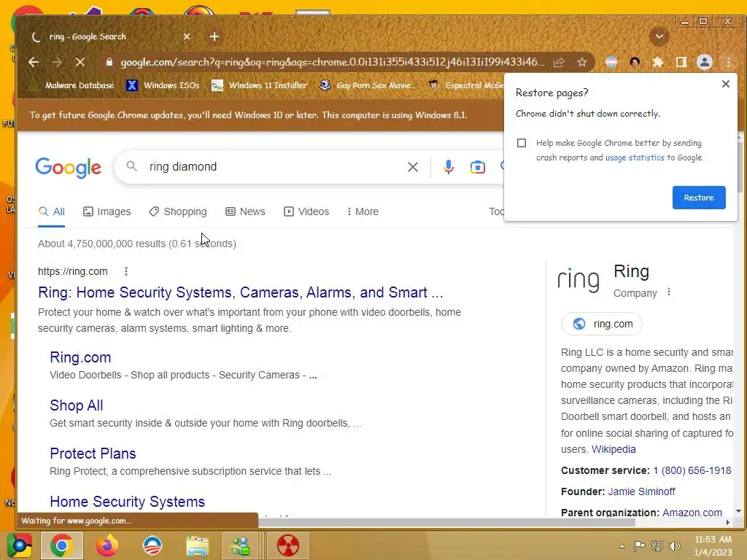Click the address bar URL field
The width and height of the screenshot is (747, 560).
pyautogui.click(x=332, y=63)
